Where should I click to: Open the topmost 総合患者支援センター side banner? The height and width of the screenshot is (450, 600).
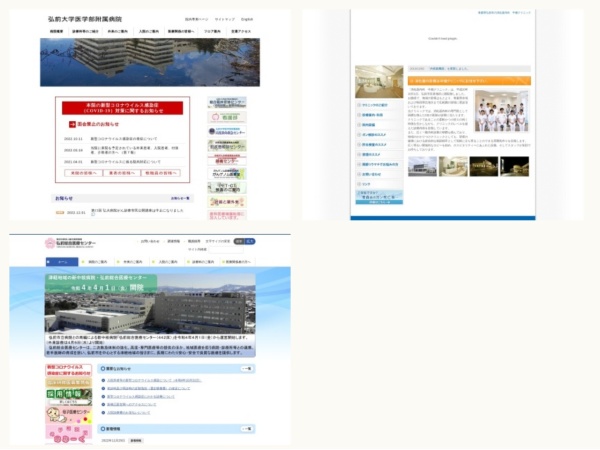[x=227, y=103]
